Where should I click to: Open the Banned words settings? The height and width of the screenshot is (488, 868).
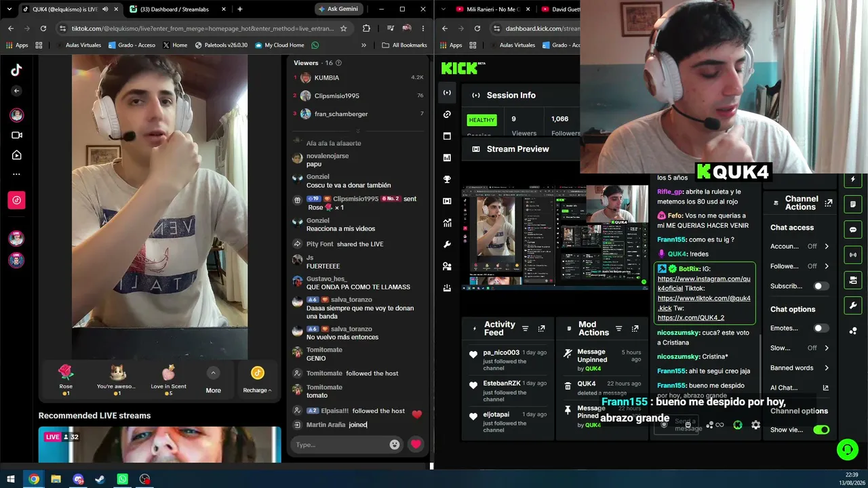click(800, 368)
